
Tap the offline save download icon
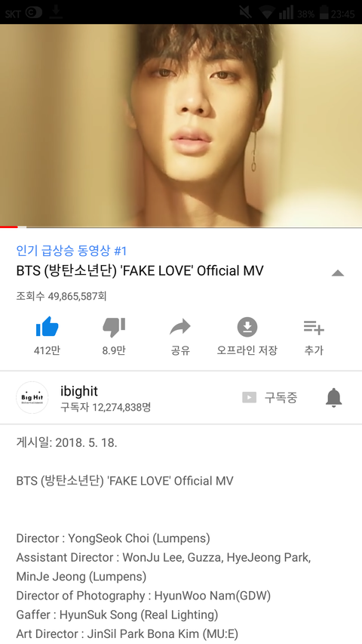(247, 327)
